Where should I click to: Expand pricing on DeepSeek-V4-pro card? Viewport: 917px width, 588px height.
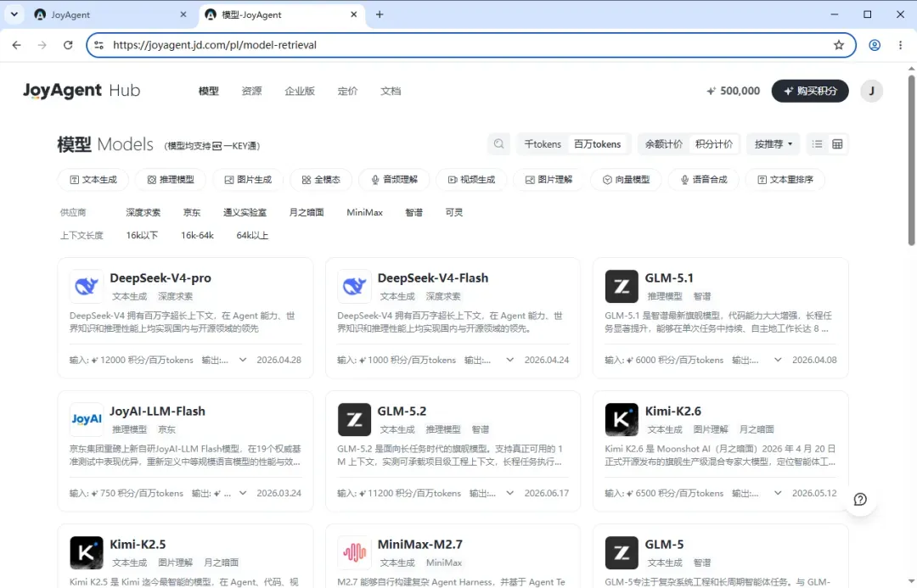click(243, 360)
